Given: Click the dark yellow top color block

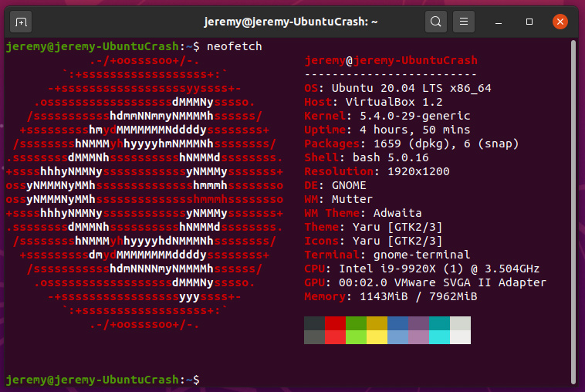Looking at the screenshot, I should [377, 323].
